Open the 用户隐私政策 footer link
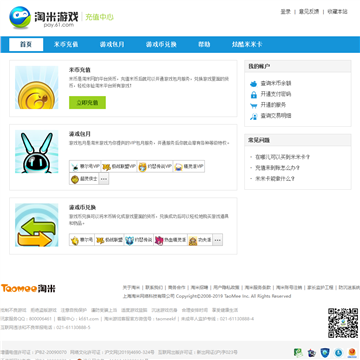The width and height of the screenshot is (360, 360). click(226, 288)
